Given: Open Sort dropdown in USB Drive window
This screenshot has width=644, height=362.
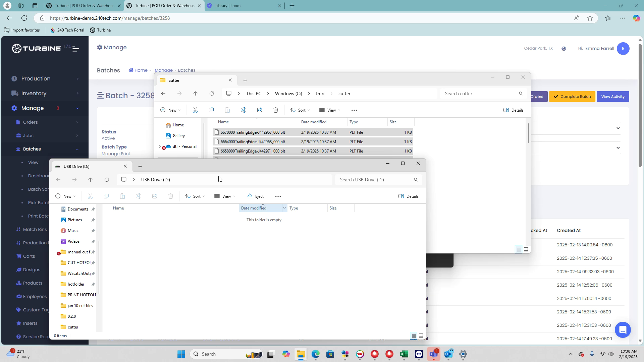Looking at the screenshot, I should 195,196.
